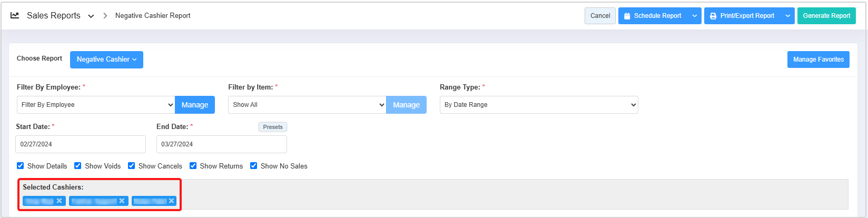Uncheck the Show No Sales option
Image resolution: width=868 pixels, height=218 pixels.
point(254,165)
